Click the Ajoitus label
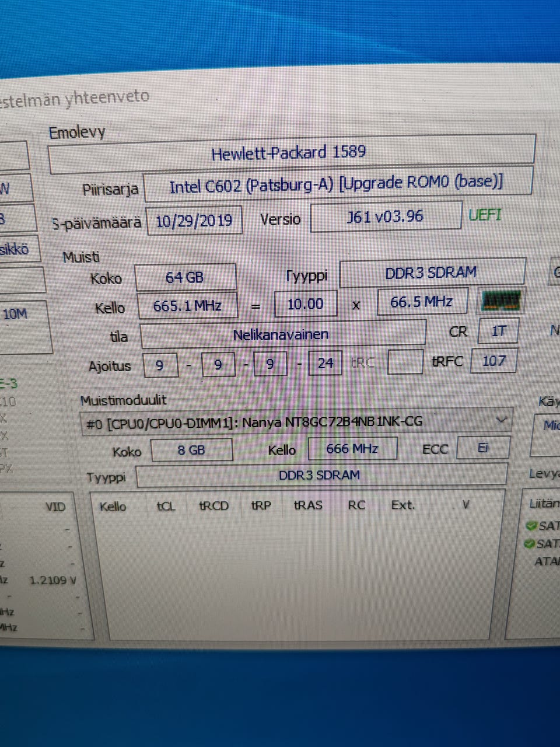Image resolution: width=560 pixels, height=747 pixels. (x=110, y=366)
